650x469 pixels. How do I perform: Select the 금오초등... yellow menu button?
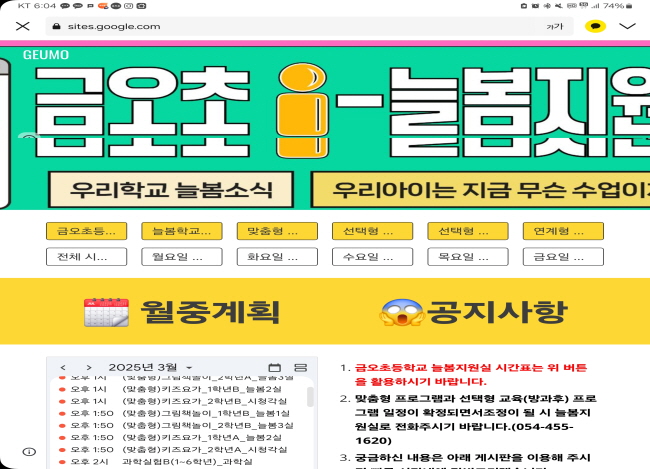86,231
